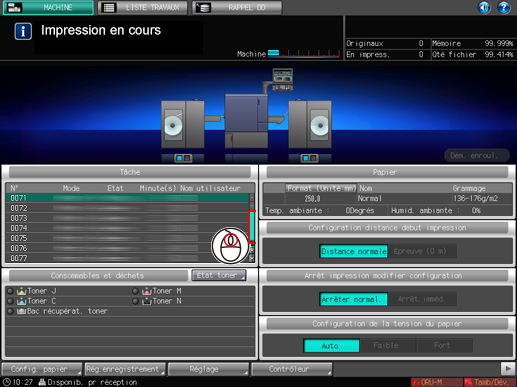Click the speaker sound icon
517x387 pixels.
[x=484, y=7]
